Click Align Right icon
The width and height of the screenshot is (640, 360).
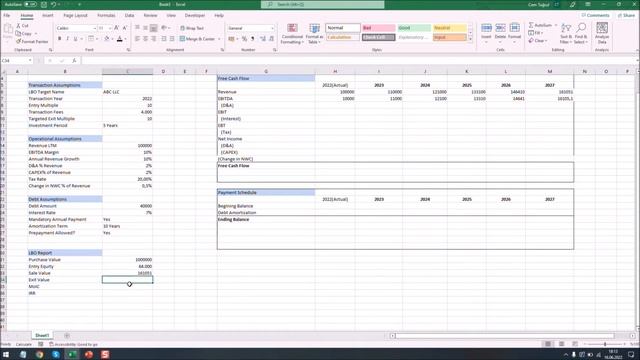tap(153, 39)
